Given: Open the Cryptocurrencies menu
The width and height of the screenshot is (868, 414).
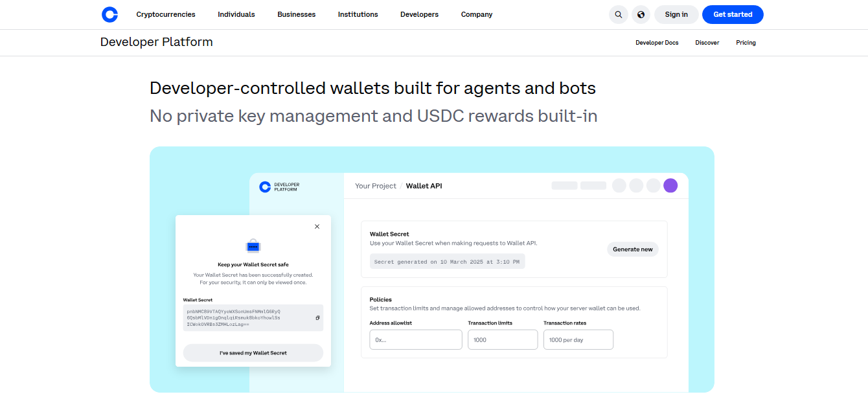Looking at the screenshot, I should (165, 14).
